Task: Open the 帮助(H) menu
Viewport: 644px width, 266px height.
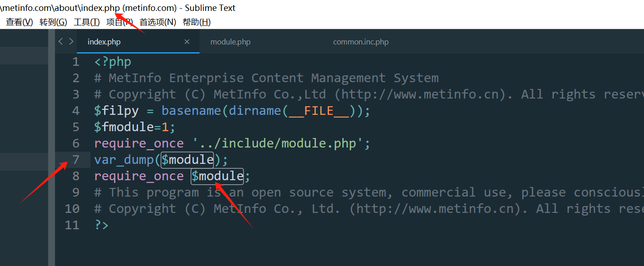Action: click(196, 22)
